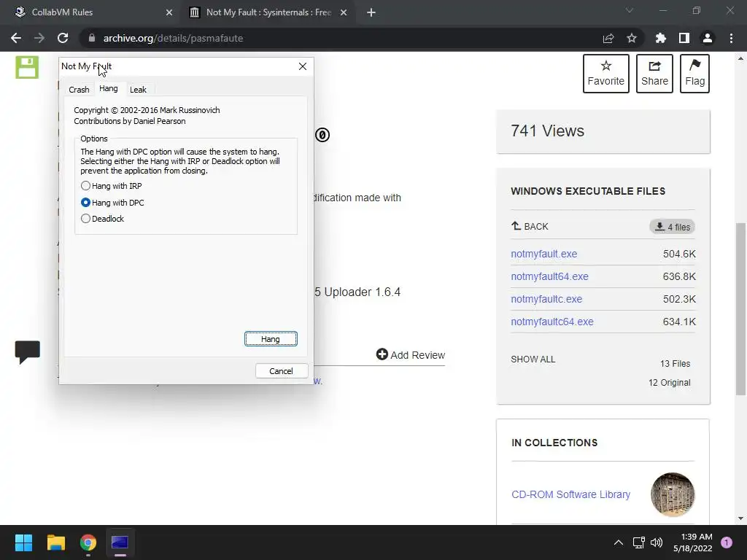Select Hang with DPC radio option
Screen dimensions: 747x560
click(x=112, y=203)
